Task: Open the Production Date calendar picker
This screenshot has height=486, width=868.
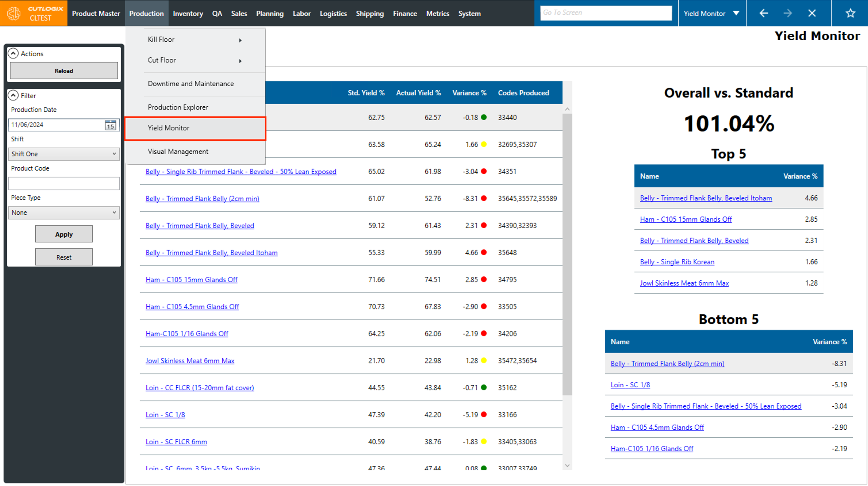Action: click(110, 125)
